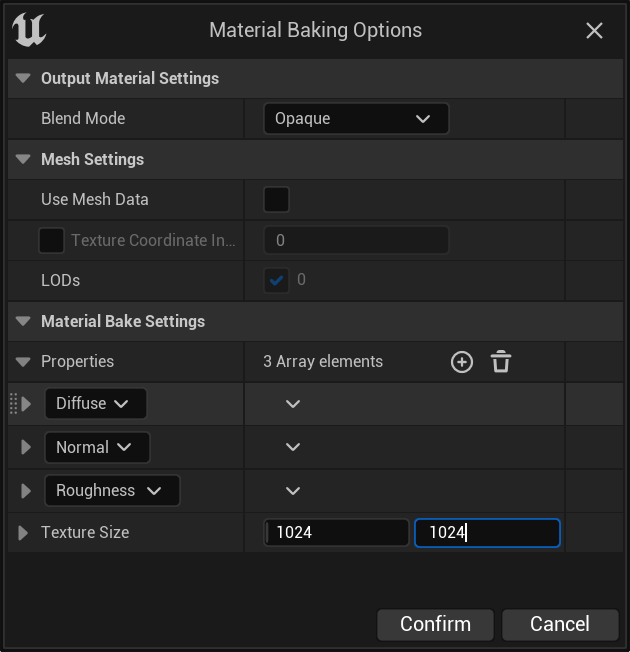Screen dimensions: 630x652
Task: Expand the Texture Size row
Action: (23, 533)
